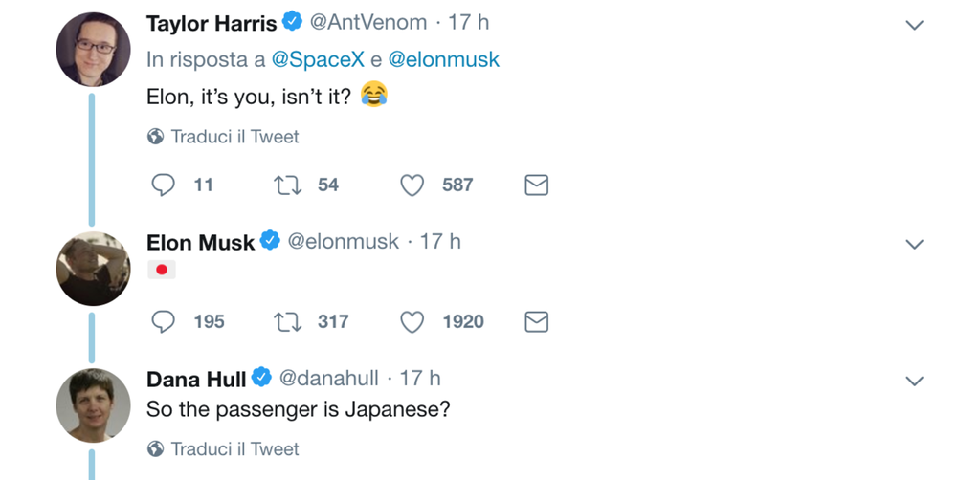Open Taylor Harris's profile picture
This screenshot has width=980, height=480.
[x=94, y=51]
